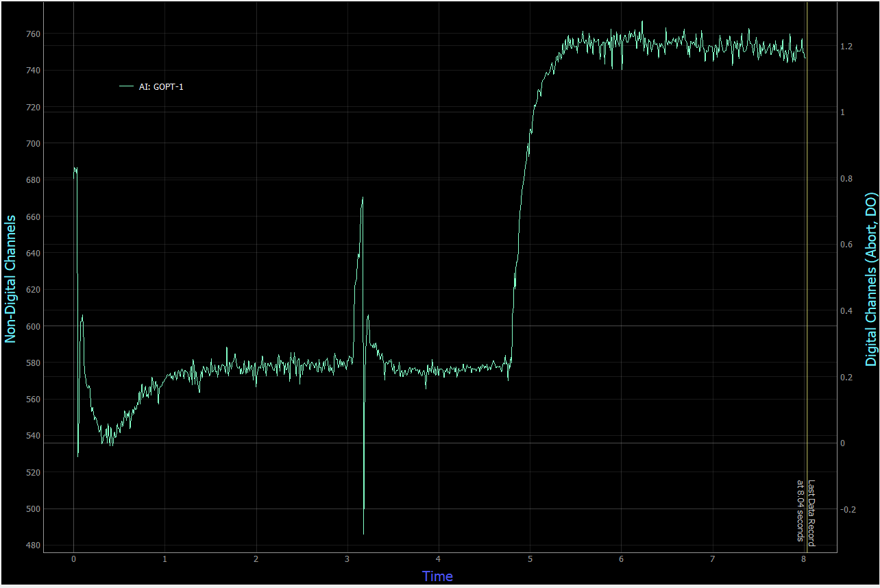
Task: Select the Time axis label
Action: pyautogui.click(x=437, y=576)
